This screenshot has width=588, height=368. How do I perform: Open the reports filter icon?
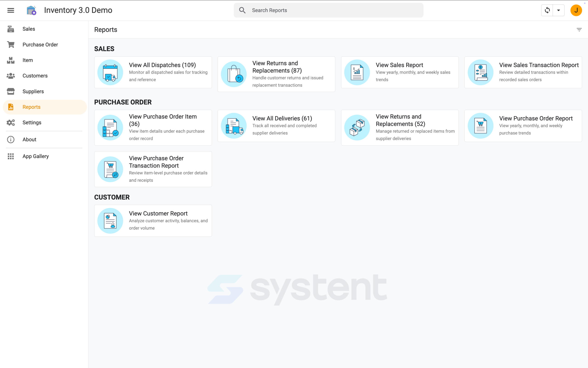[x=579, y=30]
